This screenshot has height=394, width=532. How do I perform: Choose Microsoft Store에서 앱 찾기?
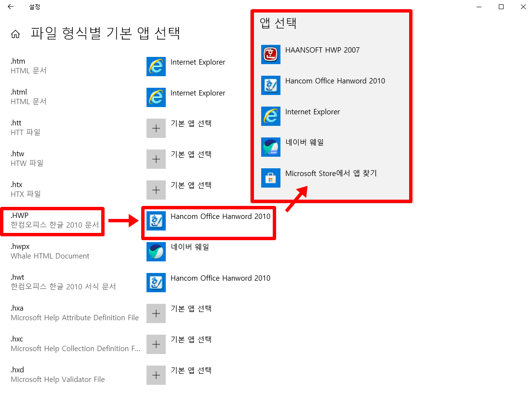point(331,174)
